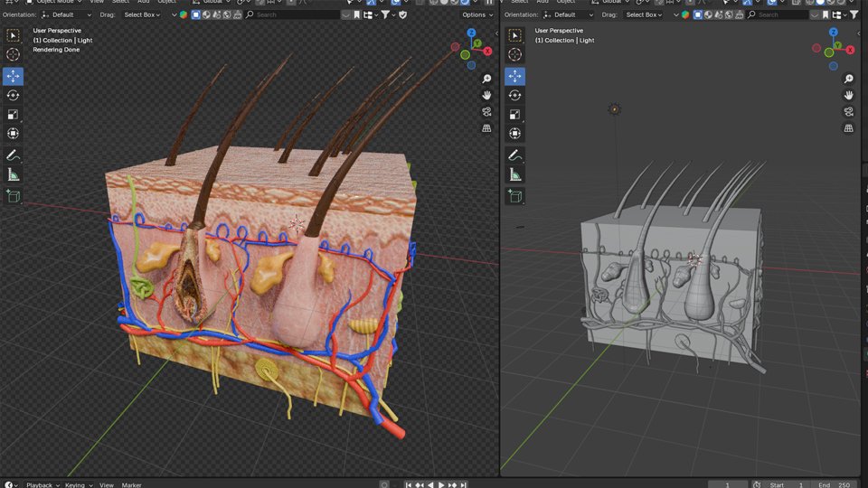Click the pan hand icon in right viewport
868x488 pixels.
point(849,96)
